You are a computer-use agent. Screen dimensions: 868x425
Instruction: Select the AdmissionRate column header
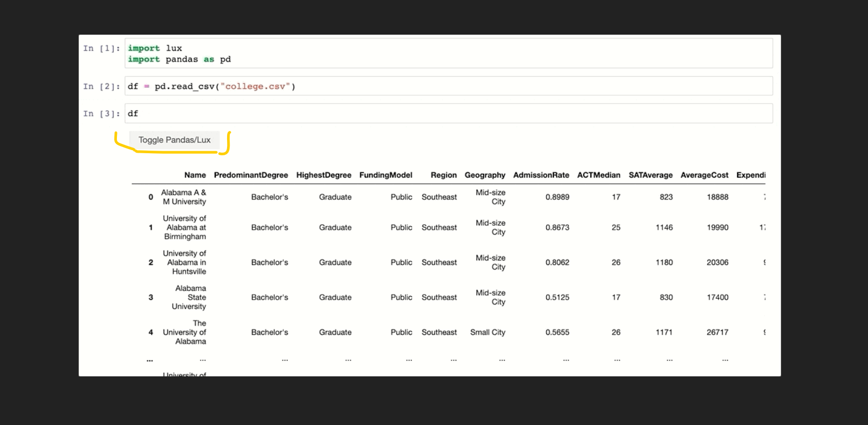pyautogui.click(x=541, y=175)
